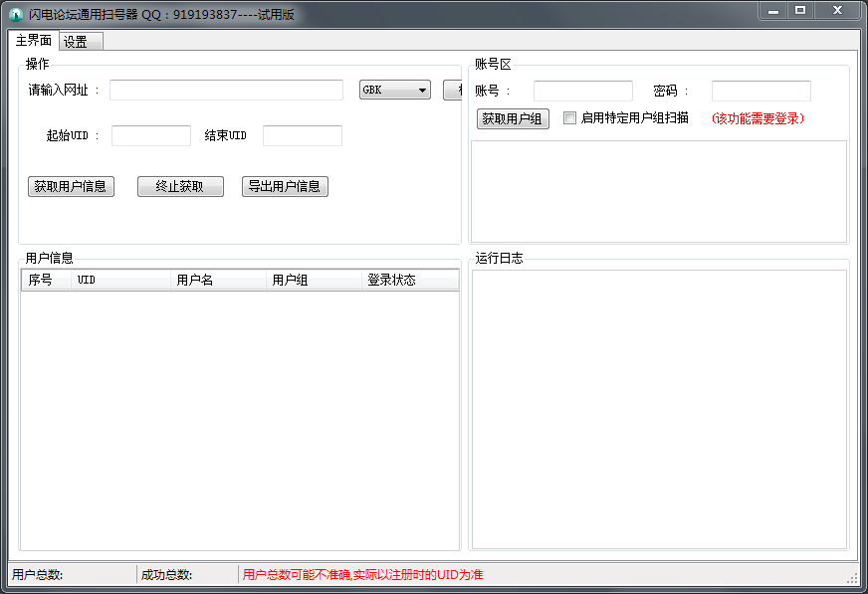The image size is (868, 594).
Task: Click the 用户名 column header
Action: (218, 280)
